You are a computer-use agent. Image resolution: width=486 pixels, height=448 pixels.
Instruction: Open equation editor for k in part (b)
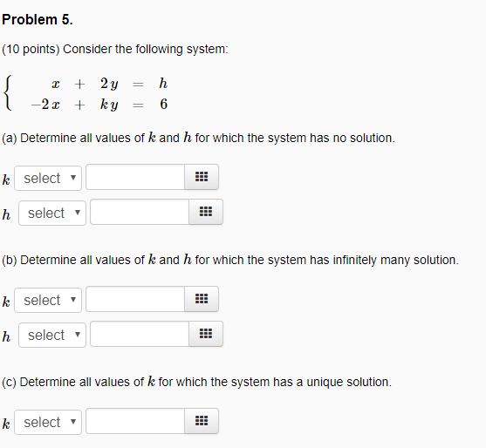tap(202, 299)
